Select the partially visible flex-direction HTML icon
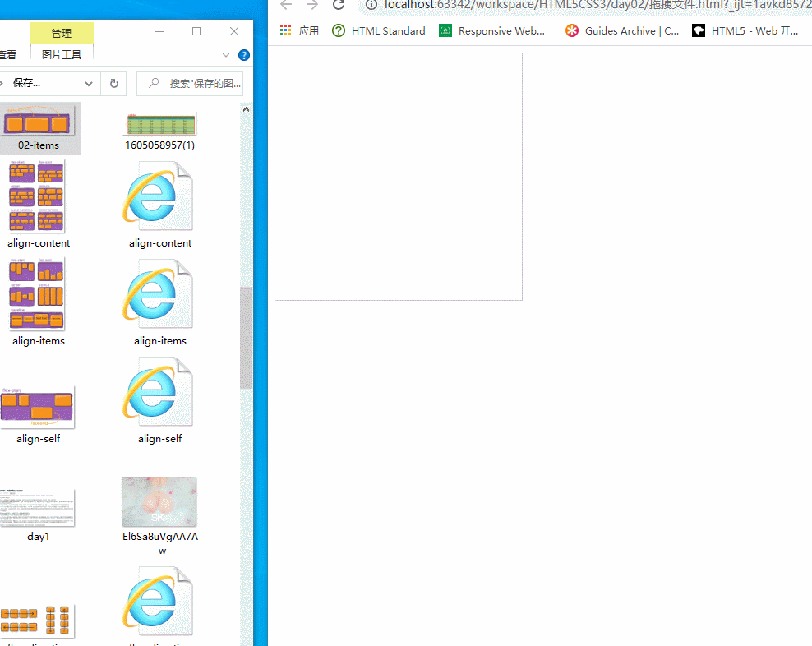This screenshot has height=646, width=812. [x=158, y=602]
